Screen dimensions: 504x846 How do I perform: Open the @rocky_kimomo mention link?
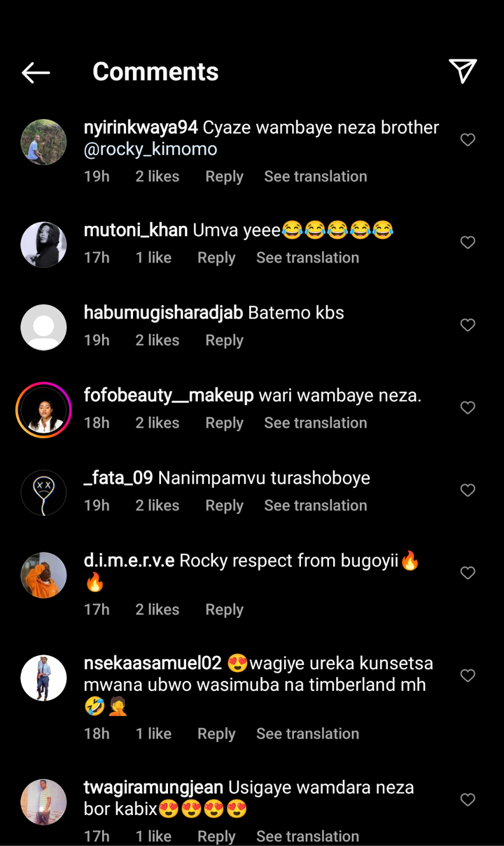tap(150, 149)
